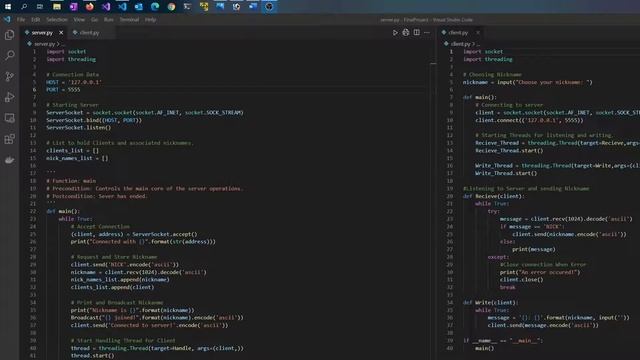This screenshot has height=360, width=640.
Task: Click 'thread.start()' line in server.py
Action: [93, 356]
